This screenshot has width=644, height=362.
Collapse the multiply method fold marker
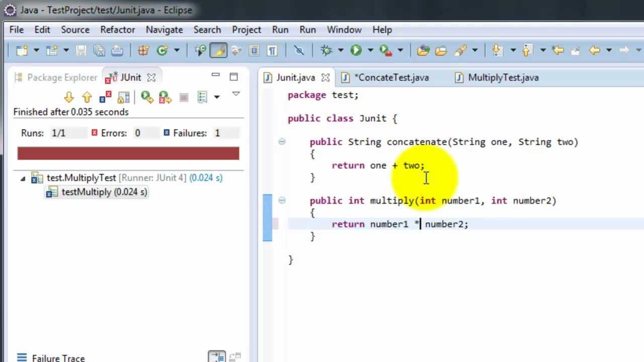[282, 201]
